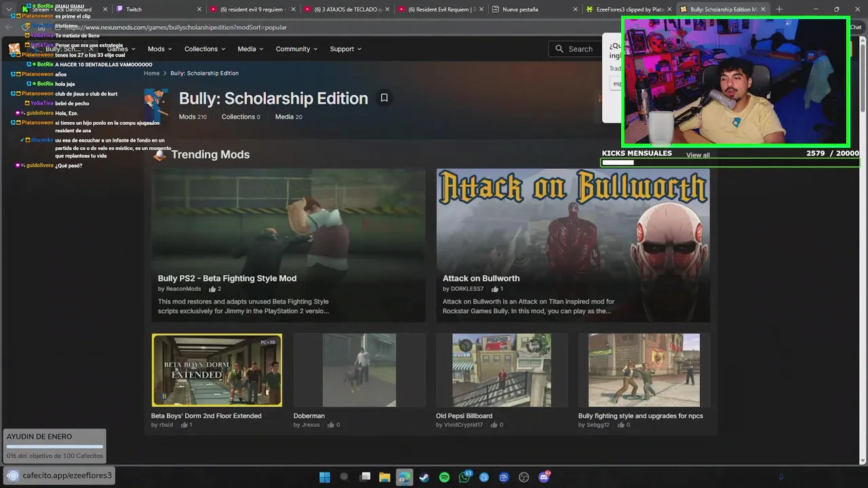Open author DORKLESS7 profile

(x=467, y=289)
